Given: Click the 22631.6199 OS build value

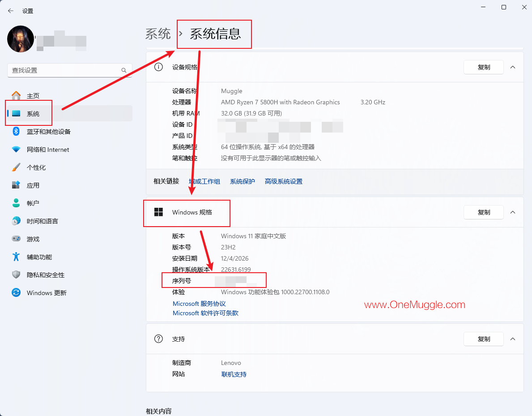Looking at the screenshot, I should click(x=236, y=270).
